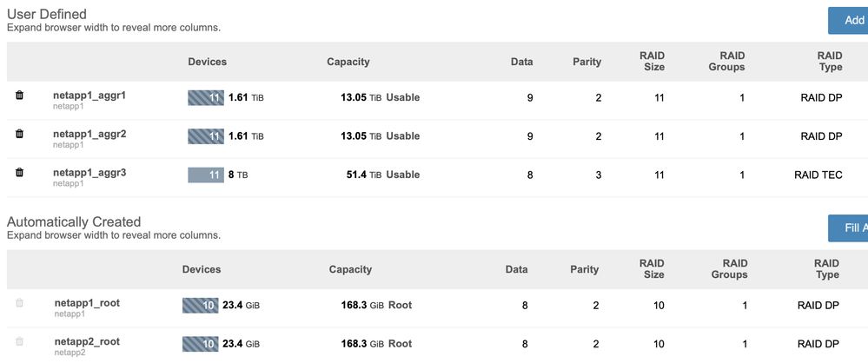
Task: Remove netapp1_aggr3 using its trash icon
Action: tap(20, 173)
